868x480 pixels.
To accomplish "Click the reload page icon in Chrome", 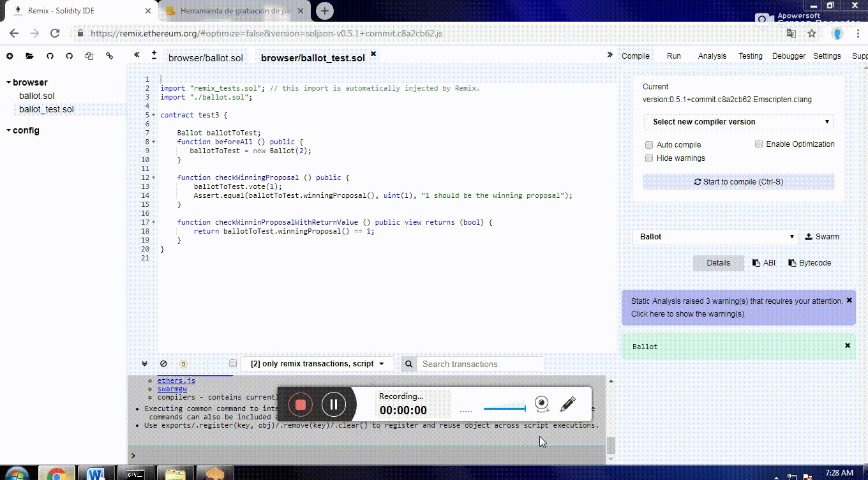I will pos(55,33).
